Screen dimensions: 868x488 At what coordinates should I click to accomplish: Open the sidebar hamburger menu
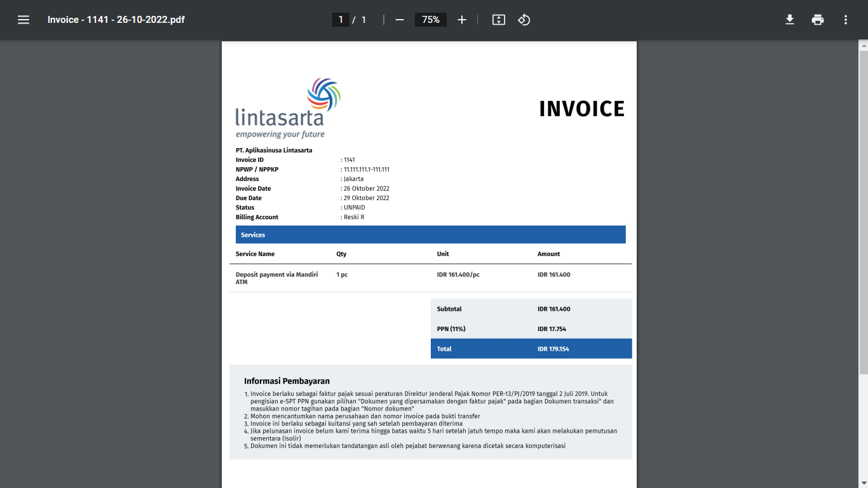pyautogui.click(x=24, y=20)
